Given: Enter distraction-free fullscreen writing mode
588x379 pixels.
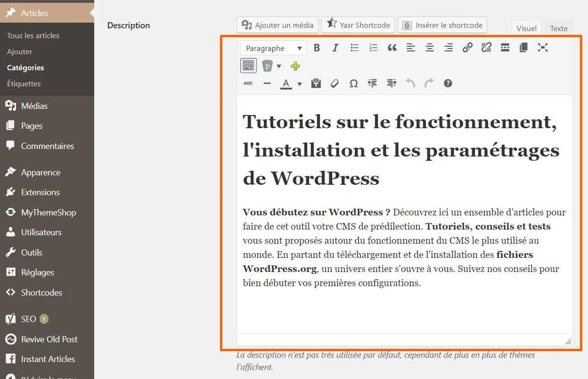Looking at the screenshot, I should pyautogui.click(x=543, y=48).
